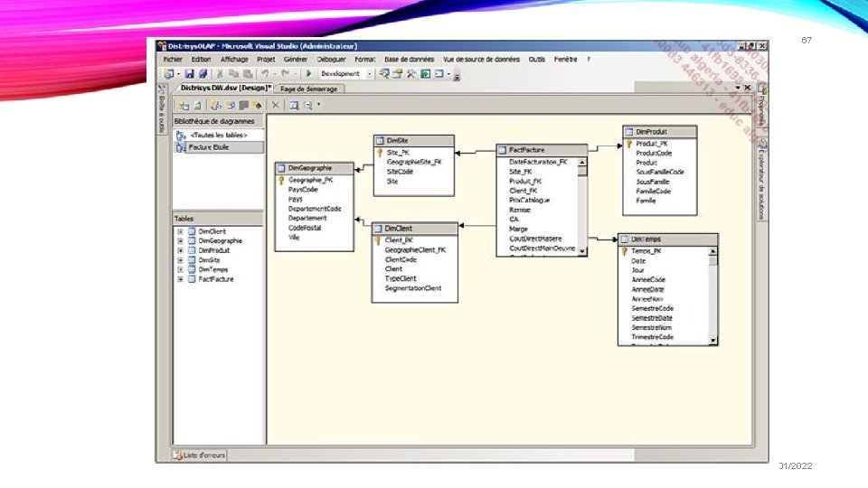The width and height of the screenshot is (868, 488).
Task: Select the DimProduit table header in diagram
Action: click(x=659, y=132)
